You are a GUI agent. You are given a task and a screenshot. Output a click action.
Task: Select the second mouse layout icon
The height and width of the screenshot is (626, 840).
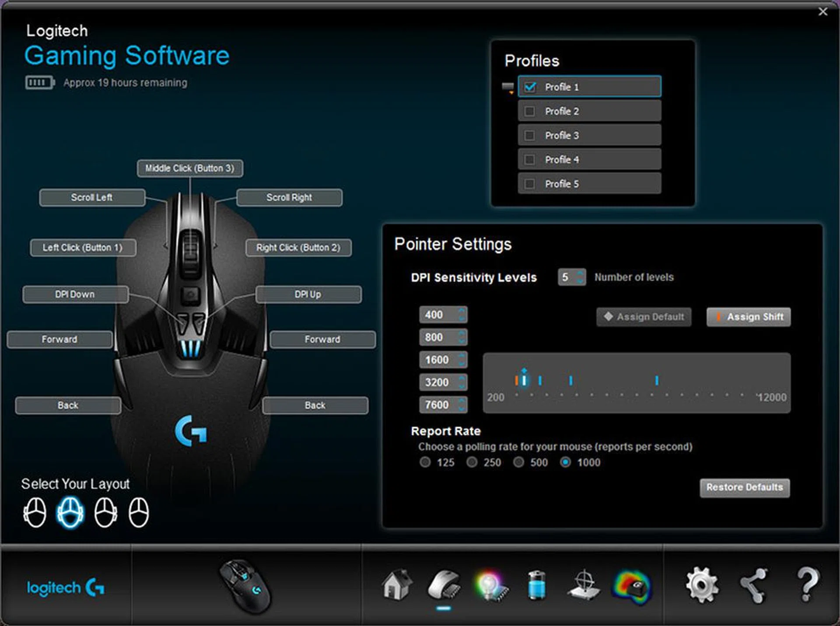tap(70, 512)
